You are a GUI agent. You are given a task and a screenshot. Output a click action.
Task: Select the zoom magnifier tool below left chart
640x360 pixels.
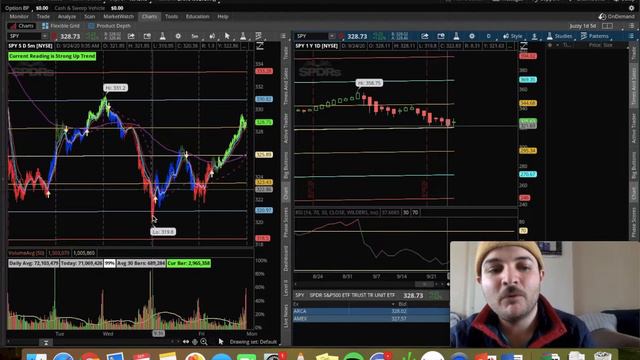coord(204,342)
